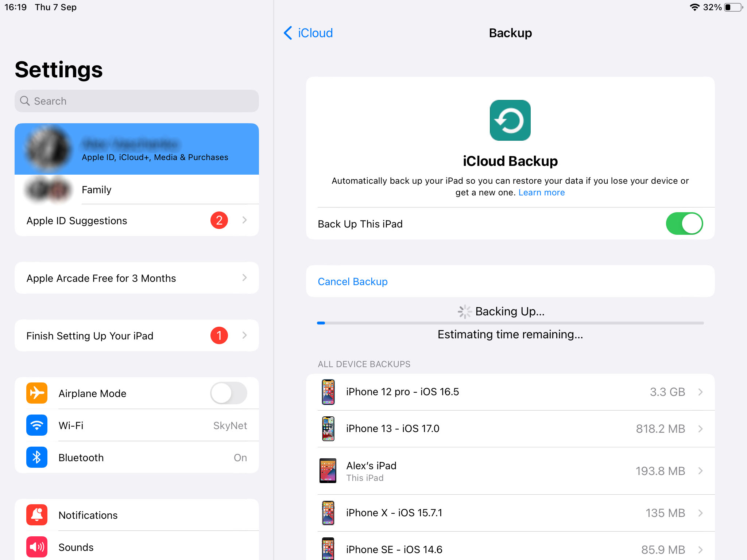Enable the Airplane Mode switch
The image size is (747, 560).
(229, 393)
